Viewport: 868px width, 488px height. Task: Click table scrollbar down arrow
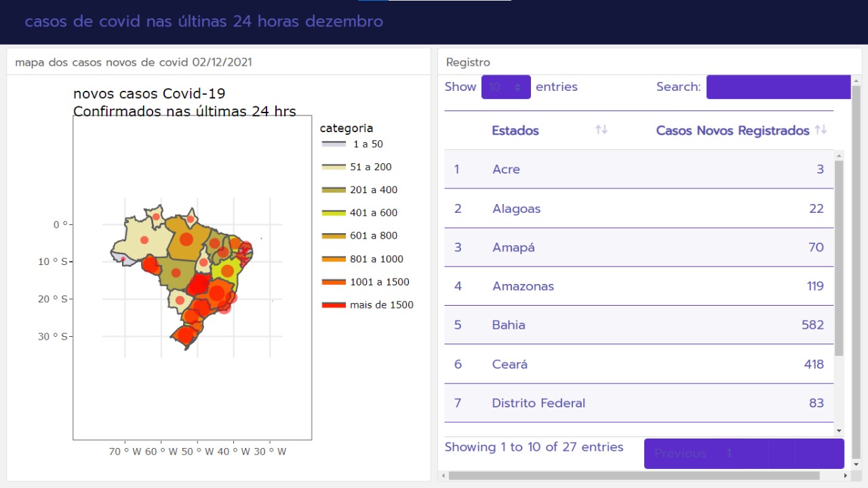[x=839, y=430]
